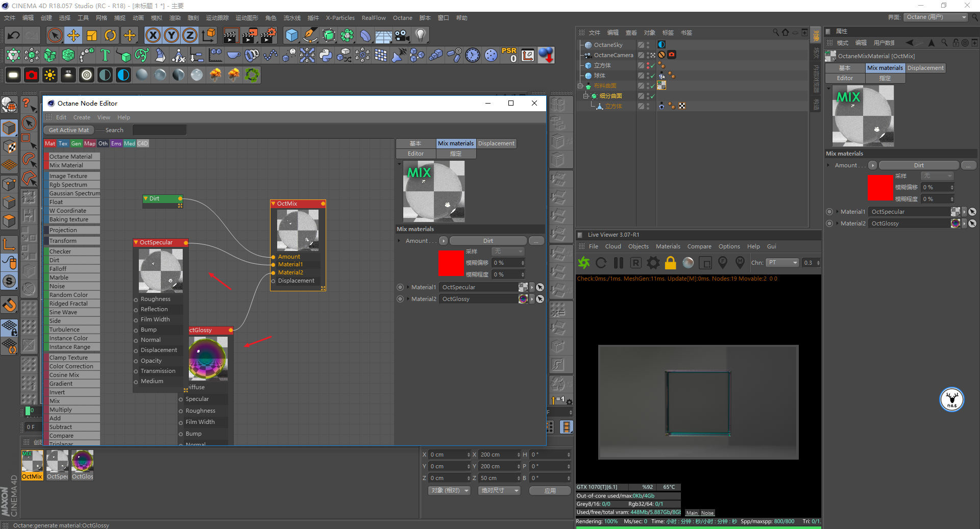This screenshot has height=529, width=980.
Task: Open Live Viewer gear settings
Action: [x=653, y=263]
